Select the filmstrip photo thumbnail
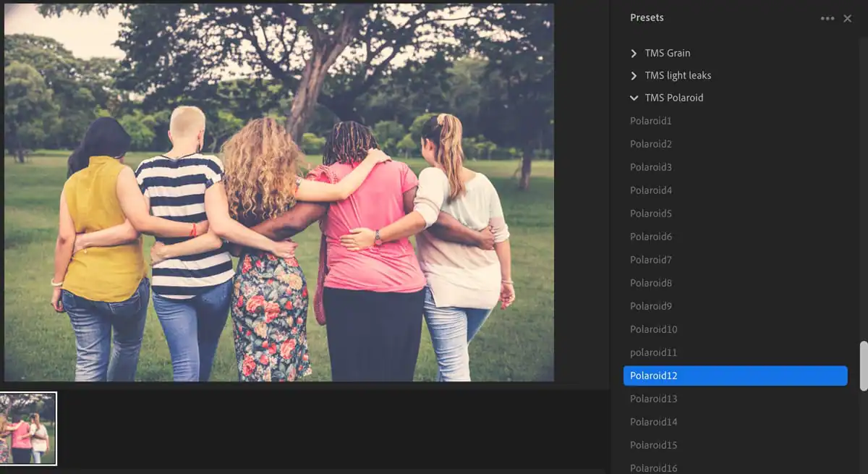Screen dimensions: 868x474 [x=27, y=428]
